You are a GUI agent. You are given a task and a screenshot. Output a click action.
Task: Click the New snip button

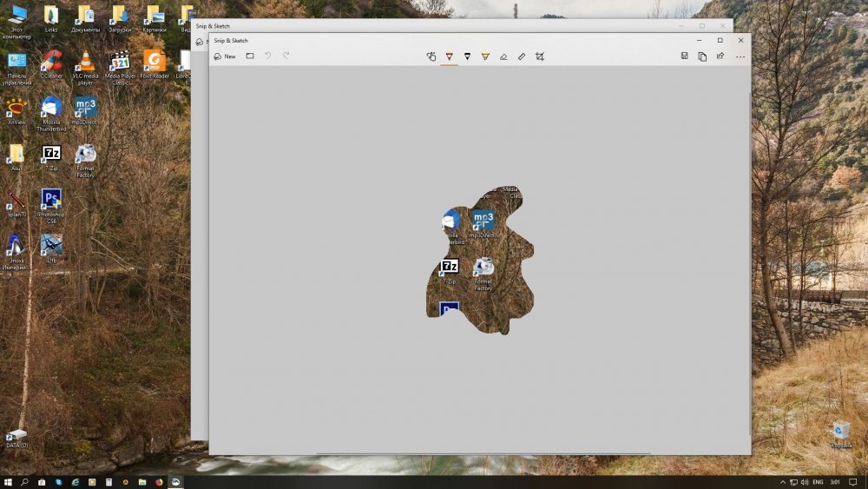coord(224,56)
